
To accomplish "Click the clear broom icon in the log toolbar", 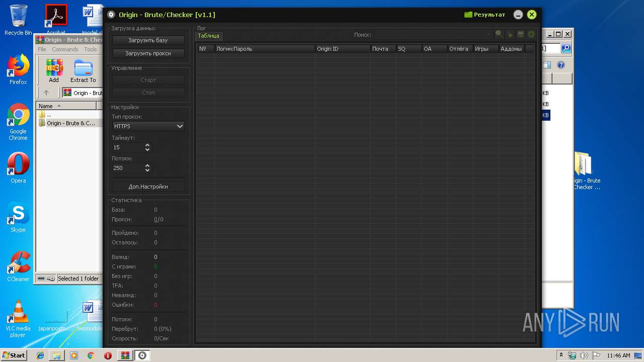I will pos(510,34).
